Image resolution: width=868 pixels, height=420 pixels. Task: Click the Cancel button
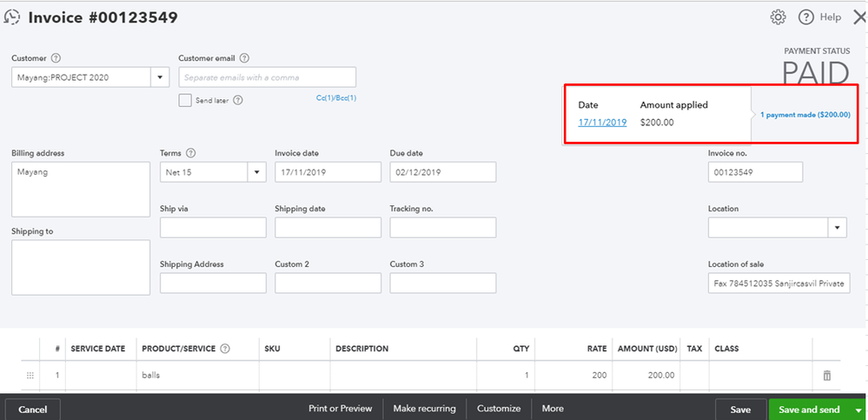[33, 410]
